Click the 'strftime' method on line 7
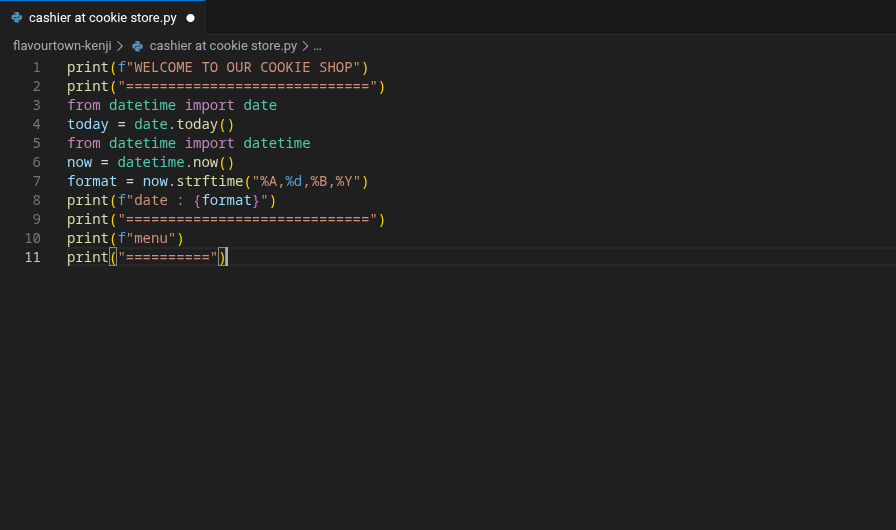Viewport: 896px width, 530px height. (209, 181)
